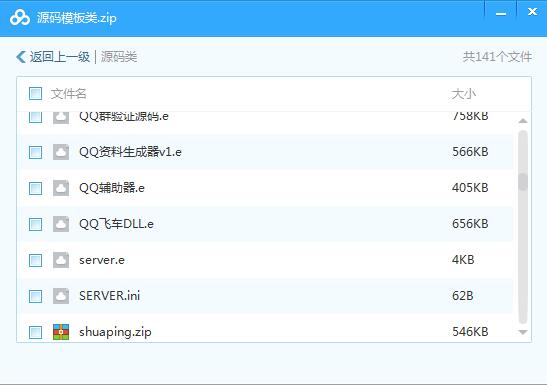547x386 pixels.
Task: Click the scrollbar down arrow
Action: click(x=523, y=332)
